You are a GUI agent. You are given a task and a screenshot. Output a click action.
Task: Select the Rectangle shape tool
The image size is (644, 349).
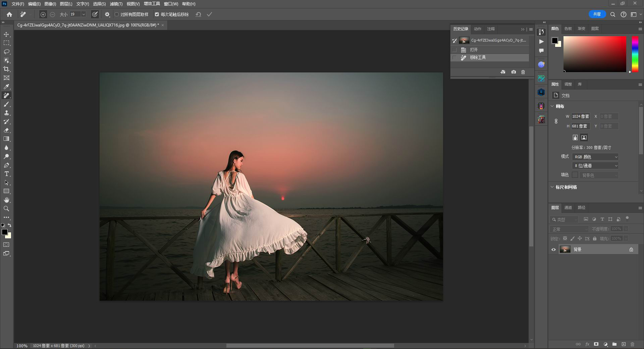tap(6, 191)
